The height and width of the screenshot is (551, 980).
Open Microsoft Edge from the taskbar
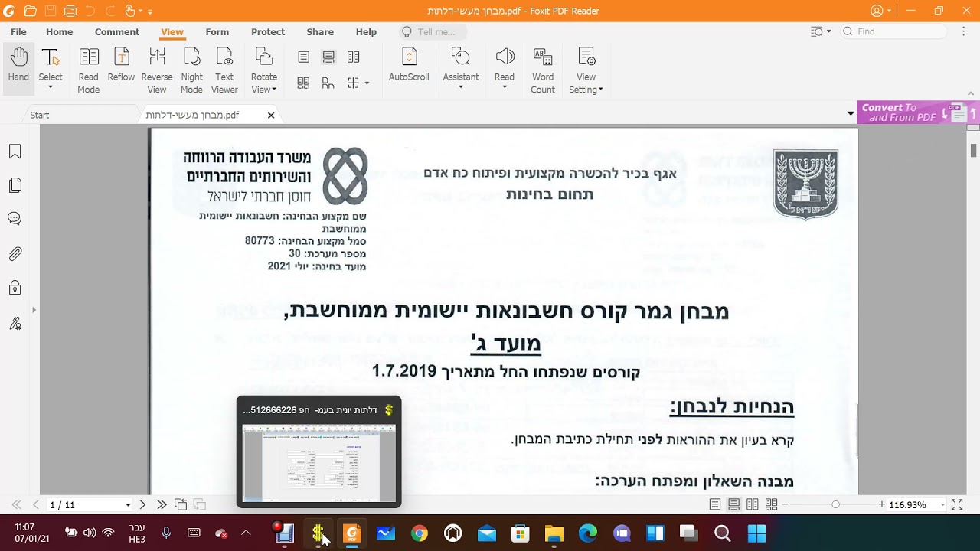click(x=587, y=533)
